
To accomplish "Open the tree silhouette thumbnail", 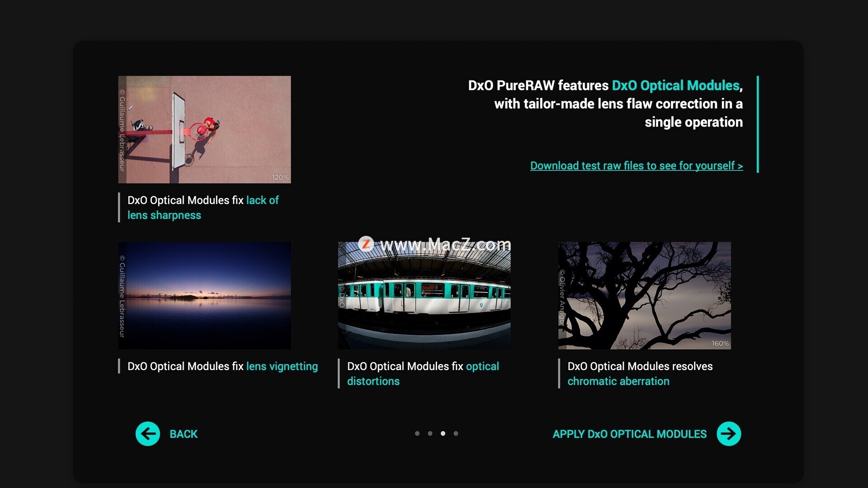I will coord(644,296).
